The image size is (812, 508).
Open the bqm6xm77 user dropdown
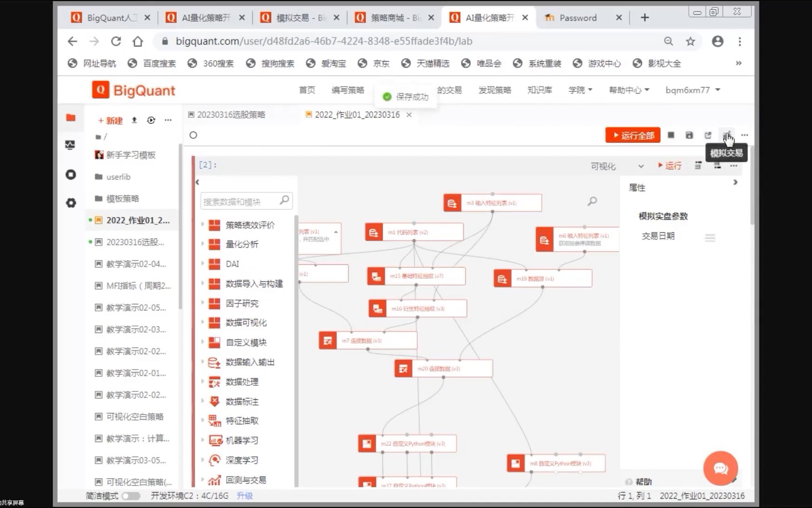[x=693, y=90]
